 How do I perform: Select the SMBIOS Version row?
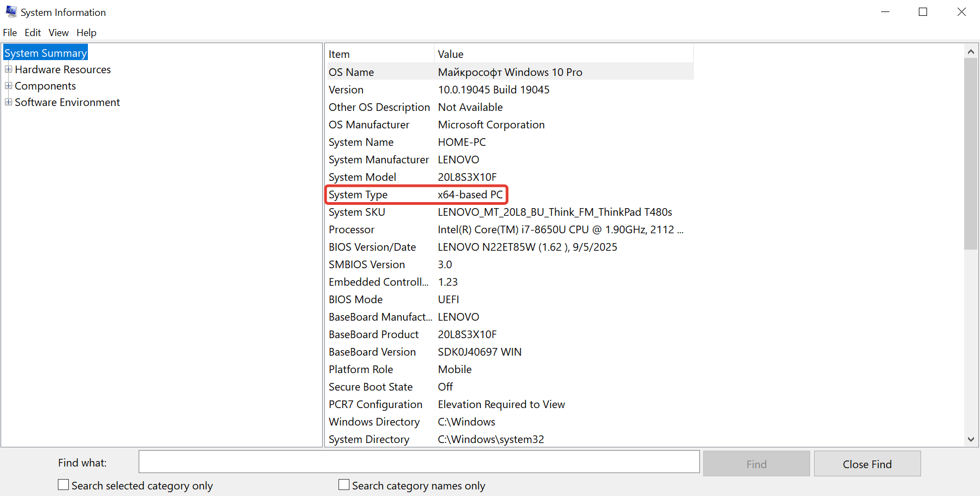click(510, 264)
